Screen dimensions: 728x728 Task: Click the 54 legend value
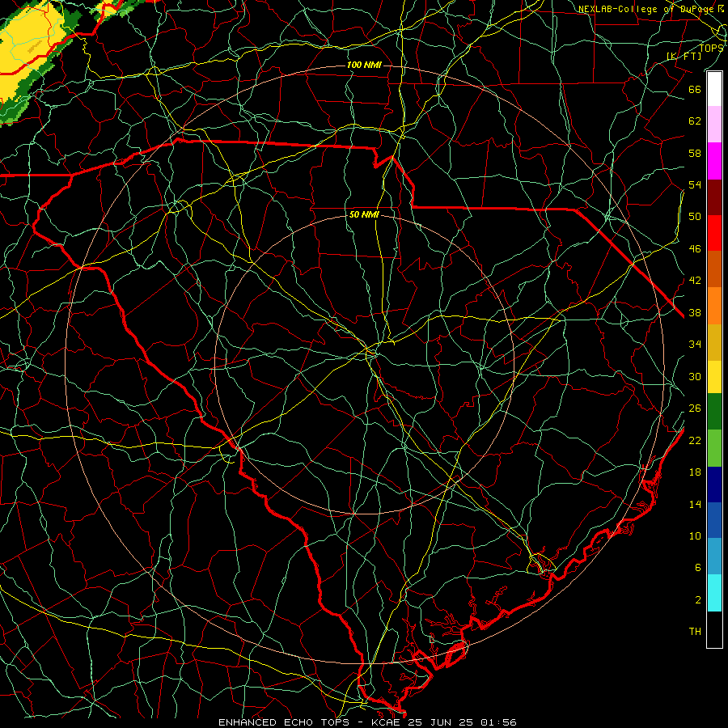coord(695,184)
